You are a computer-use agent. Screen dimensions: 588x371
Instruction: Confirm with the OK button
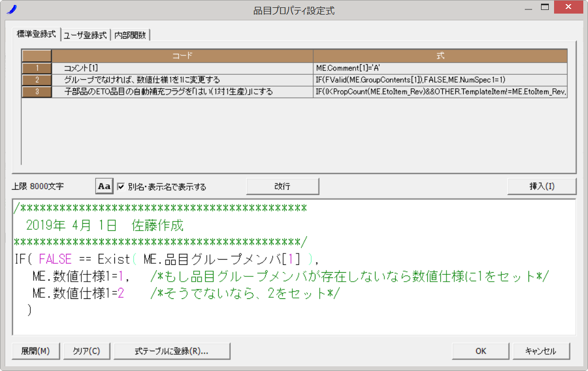(480, 351)
